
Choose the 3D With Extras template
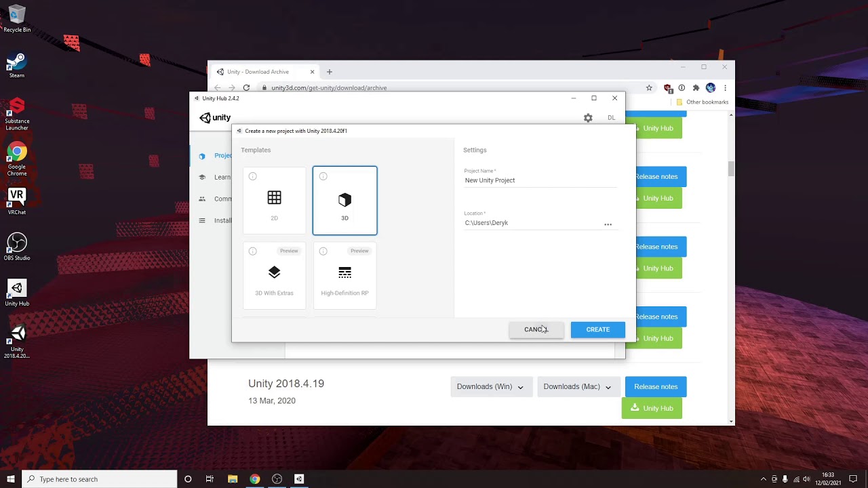[274, 276]
